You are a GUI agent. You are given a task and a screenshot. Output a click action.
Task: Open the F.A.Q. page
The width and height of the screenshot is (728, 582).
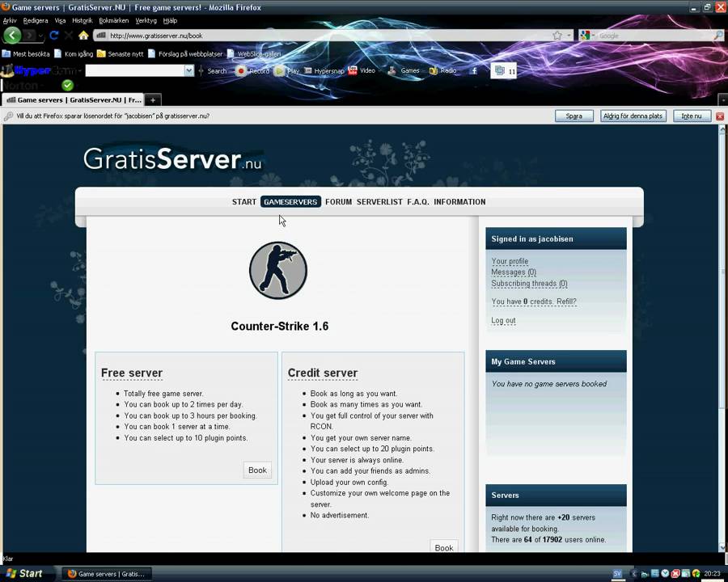418,202
